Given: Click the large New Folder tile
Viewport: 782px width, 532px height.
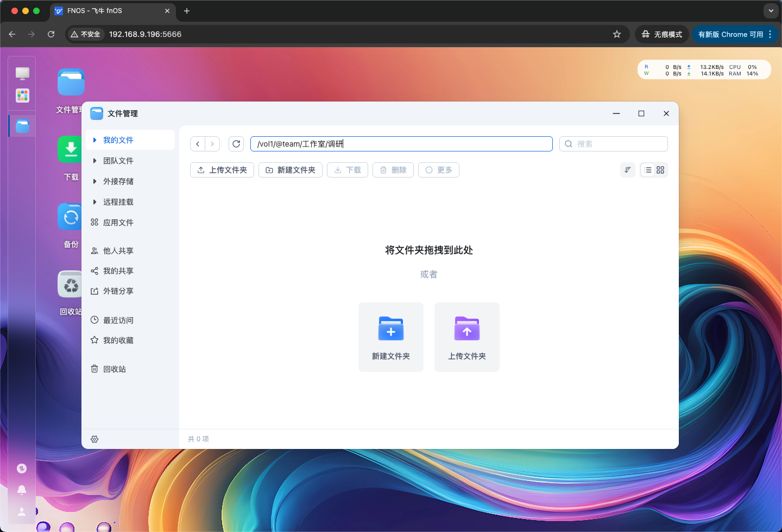Looking at the screenshot, I should pos(391,337).
